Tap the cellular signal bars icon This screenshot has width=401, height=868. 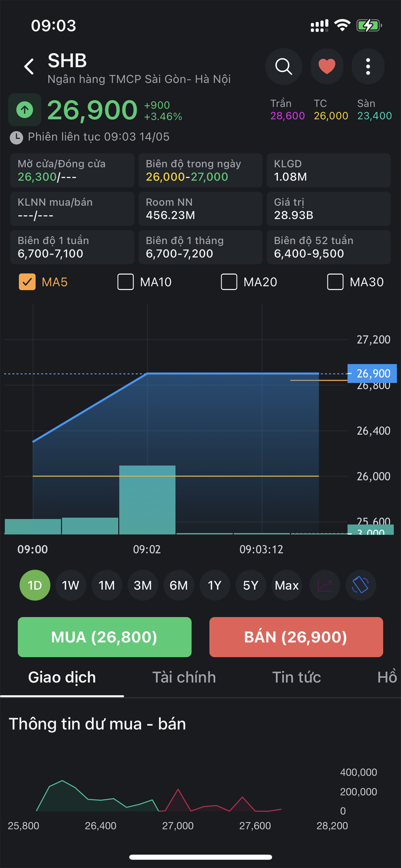coord(319,26)
